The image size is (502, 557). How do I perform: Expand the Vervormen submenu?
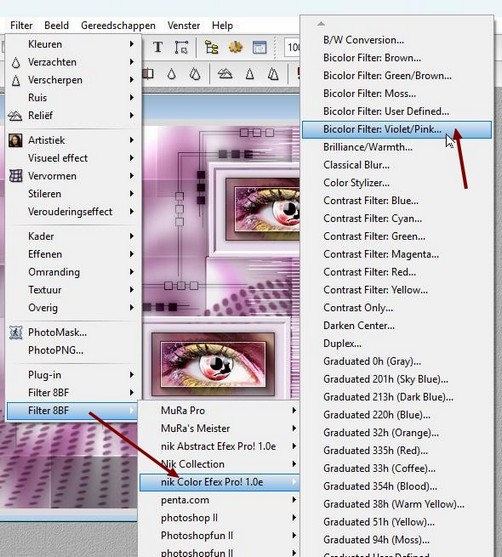(x=72, y=176)
